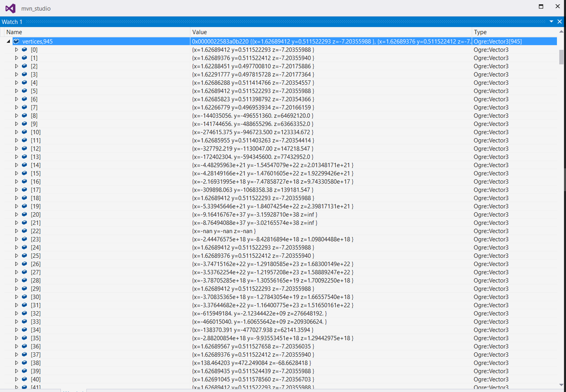Close the Watch 1 panel

[x=560, y=22]
